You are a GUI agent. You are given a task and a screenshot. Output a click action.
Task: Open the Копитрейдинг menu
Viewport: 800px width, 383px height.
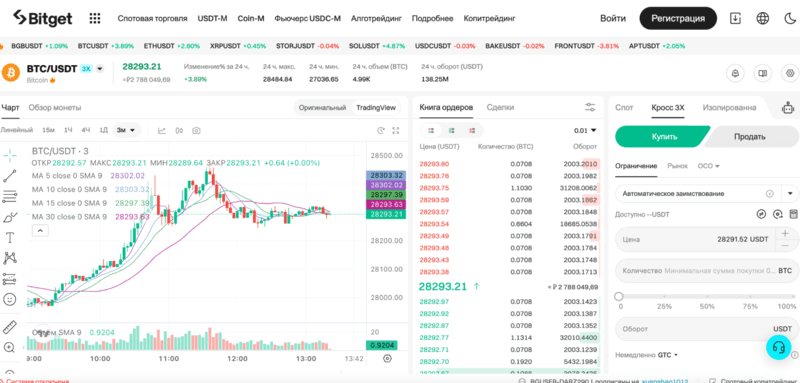pos(489,18)
